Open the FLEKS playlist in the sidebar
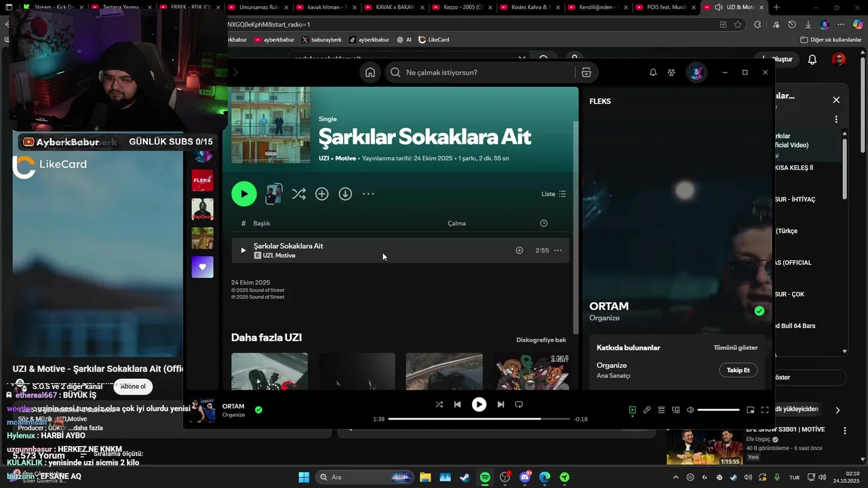The image size is (868, 488). point(203,180)
